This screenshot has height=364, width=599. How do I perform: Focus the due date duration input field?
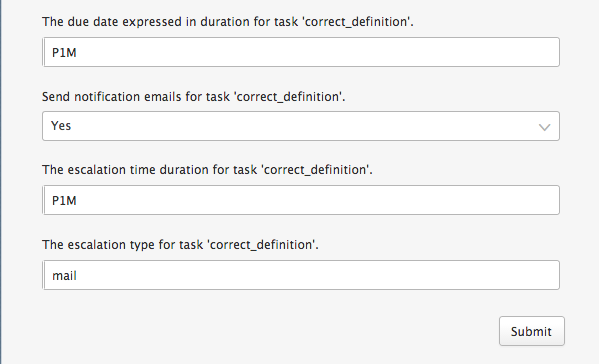click(x=301, y=52)
